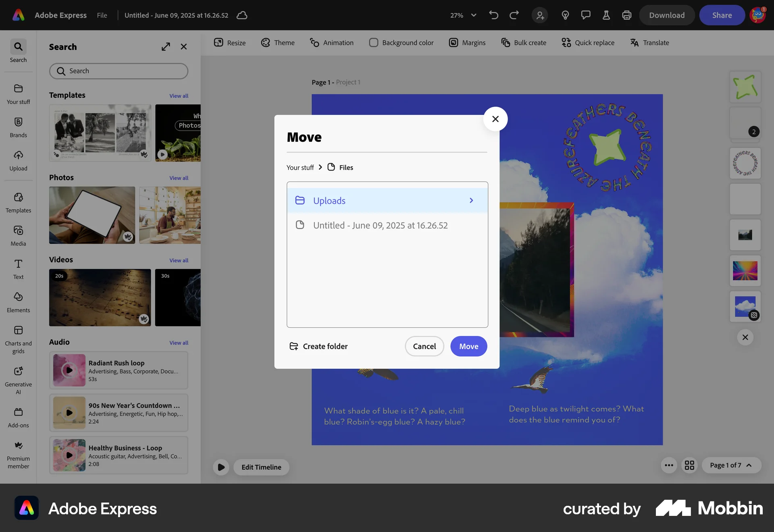The height and width of the screenshot is (532, 774).
Task: Click the Undo icon
Action: tap(493, 15)
